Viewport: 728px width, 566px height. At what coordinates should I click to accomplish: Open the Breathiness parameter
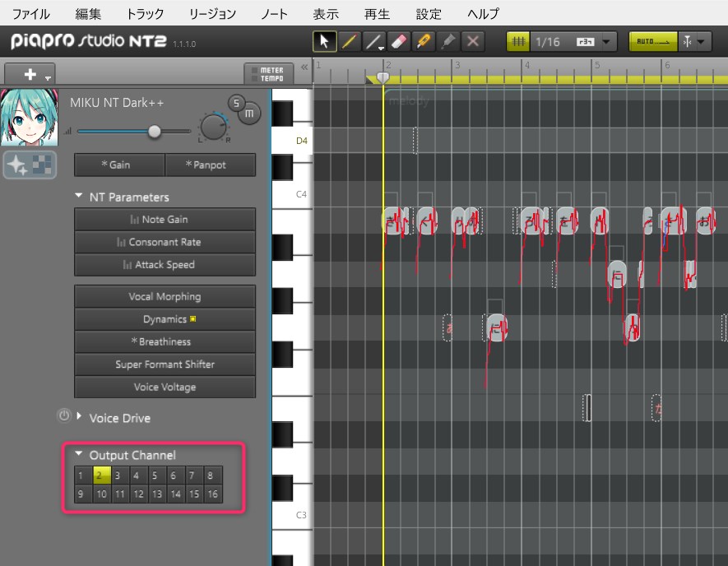click(165, 341)
